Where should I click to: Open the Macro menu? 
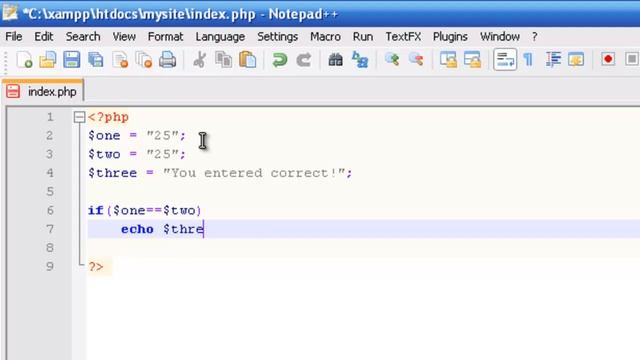tap(325, 37)
